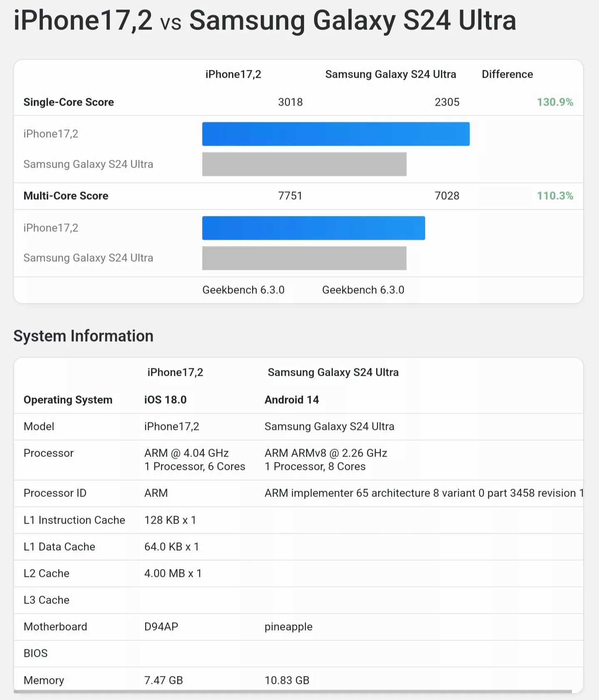Click the Single-Core Score row label
Screen dimensions: 599x700
click(69, 102)
